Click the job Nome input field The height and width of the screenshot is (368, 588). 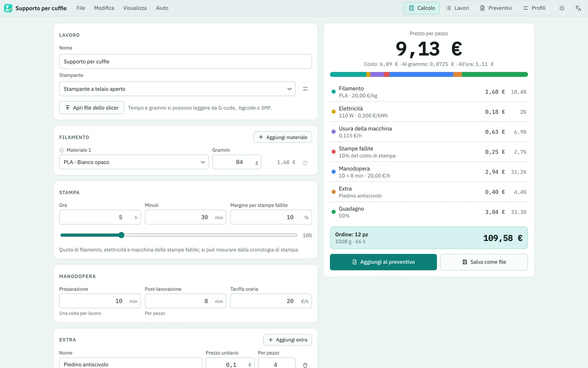186,61
